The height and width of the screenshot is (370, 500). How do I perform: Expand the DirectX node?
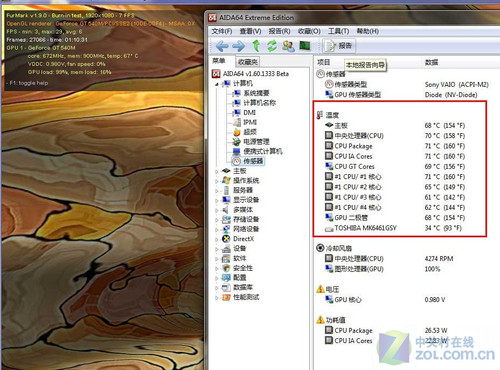[x=217, y=239]
